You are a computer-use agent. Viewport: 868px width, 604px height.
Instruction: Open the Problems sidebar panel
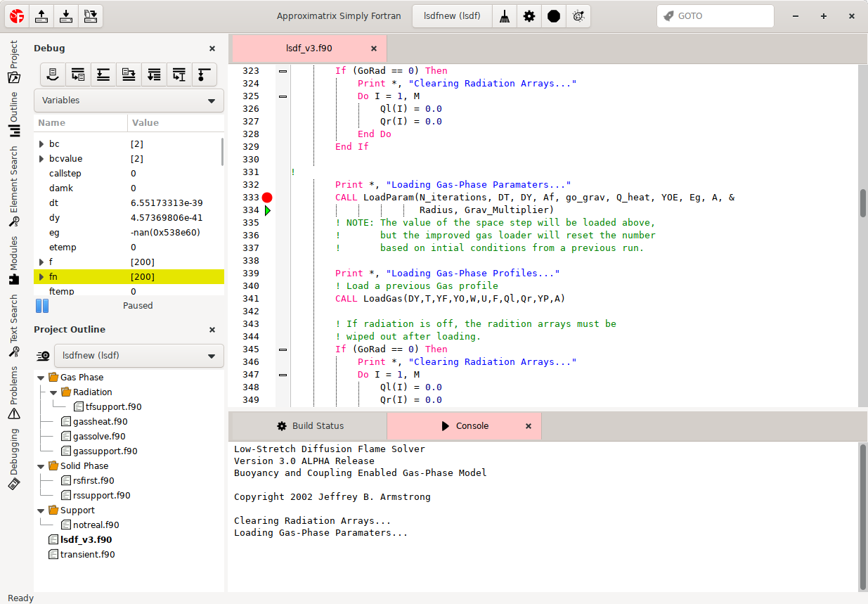click(13, 392)
